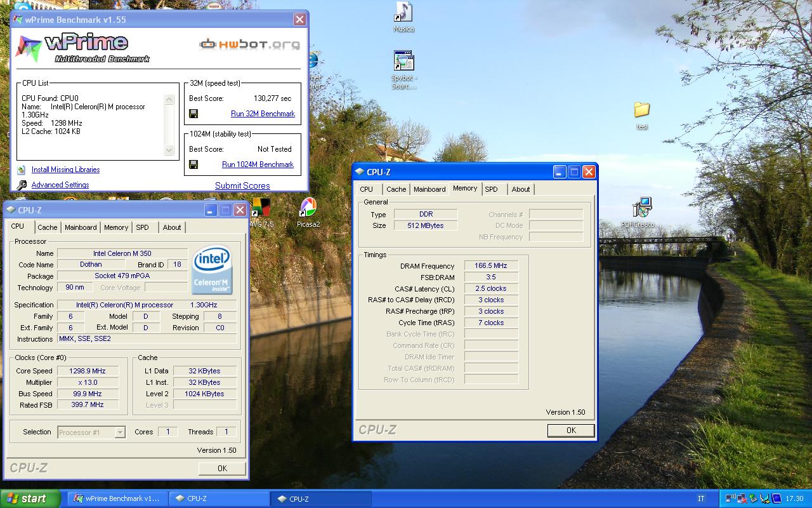812x508 pixels.
Task: Click the blue monitor tray icon
Action: pyautogui.click(x=776, y=498)
